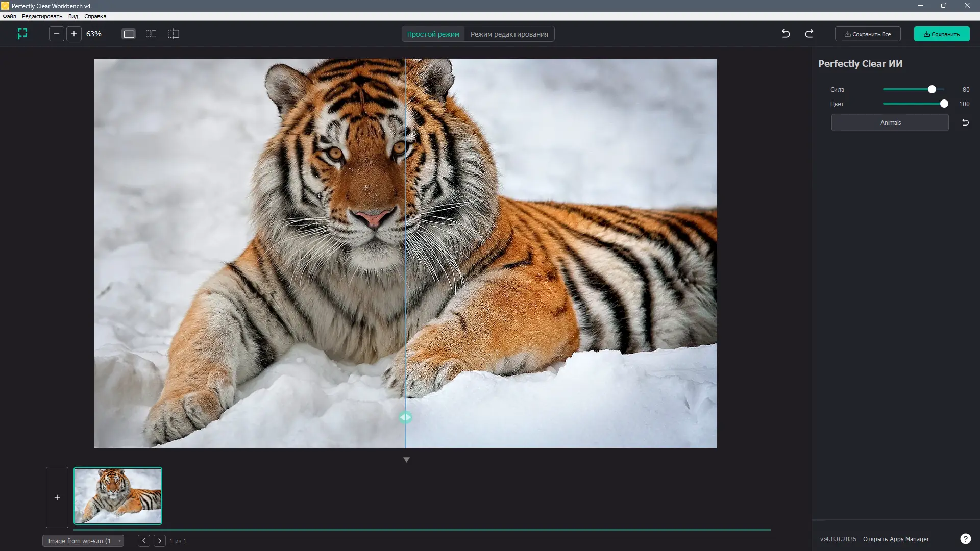Click the redo arrow icon

coord(809,34)
